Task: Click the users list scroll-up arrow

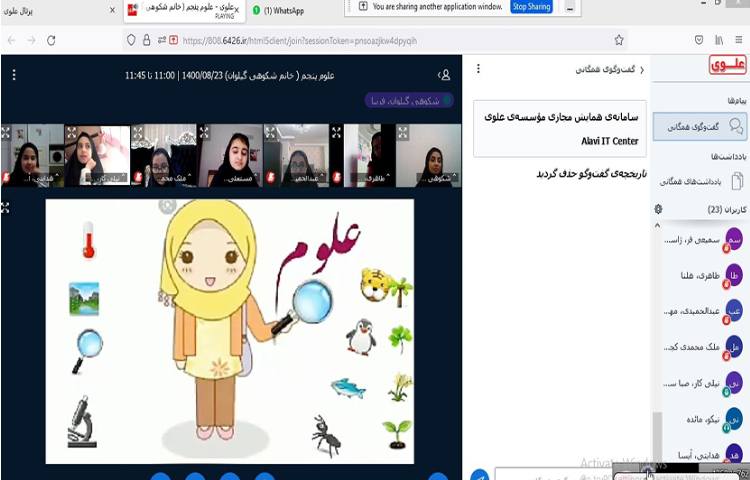Action: (x=657, y=225)
